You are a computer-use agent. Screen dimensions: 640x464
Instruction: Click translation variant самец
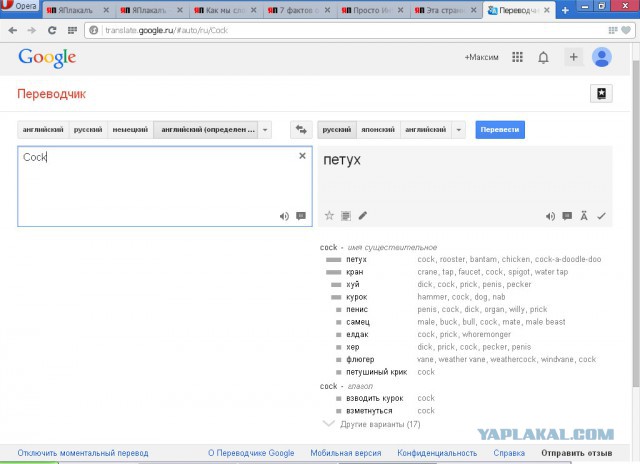tap(358, 322)
